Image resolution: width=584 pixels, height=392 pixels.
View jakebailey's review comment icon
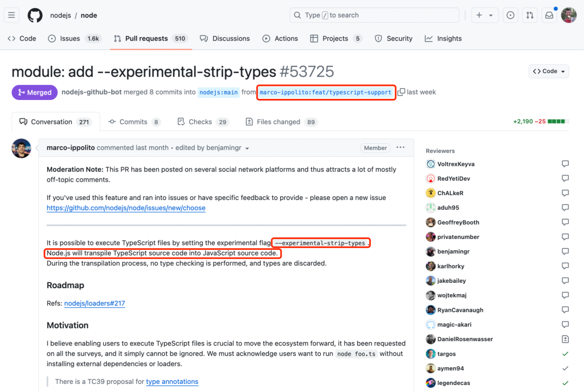(565, 280)
